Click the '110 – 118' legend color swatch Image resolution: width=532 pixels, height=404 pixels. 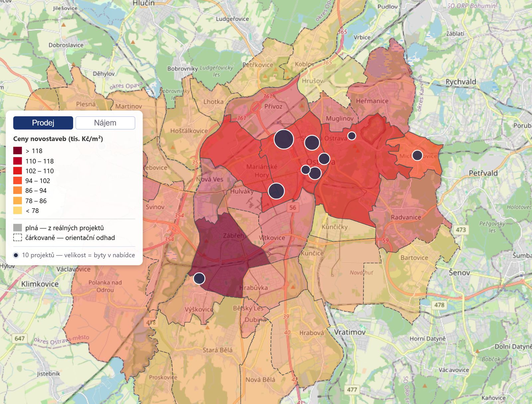click(18, 161)
